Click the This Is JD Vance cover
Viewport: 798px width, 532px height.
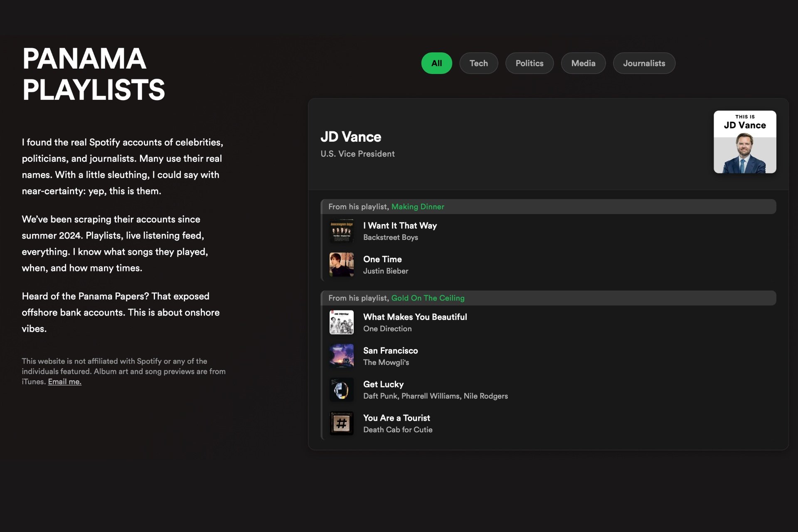coord(745,142)
